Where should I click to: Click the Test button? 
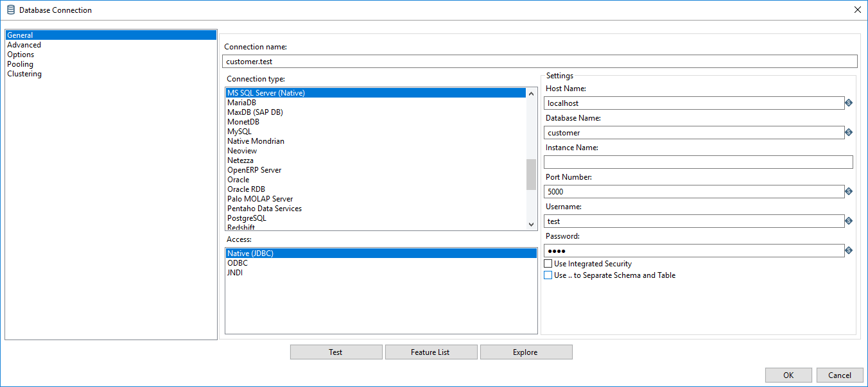coord(336,352)
